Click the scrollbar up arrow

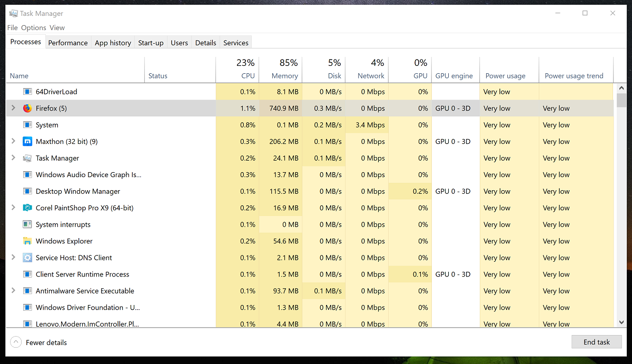(x=621, y=88)
